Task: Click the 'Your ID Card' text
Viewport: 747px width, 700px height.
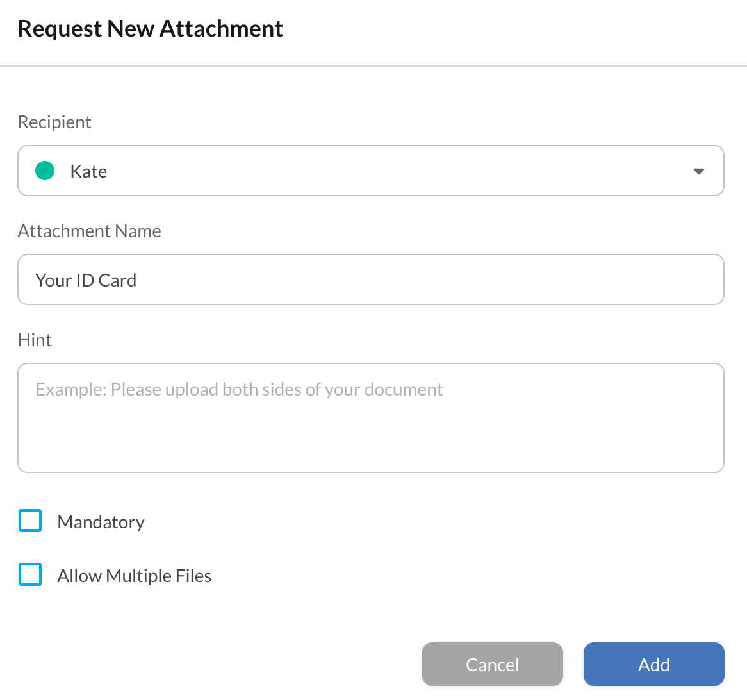Action: (x=86, y=280)
